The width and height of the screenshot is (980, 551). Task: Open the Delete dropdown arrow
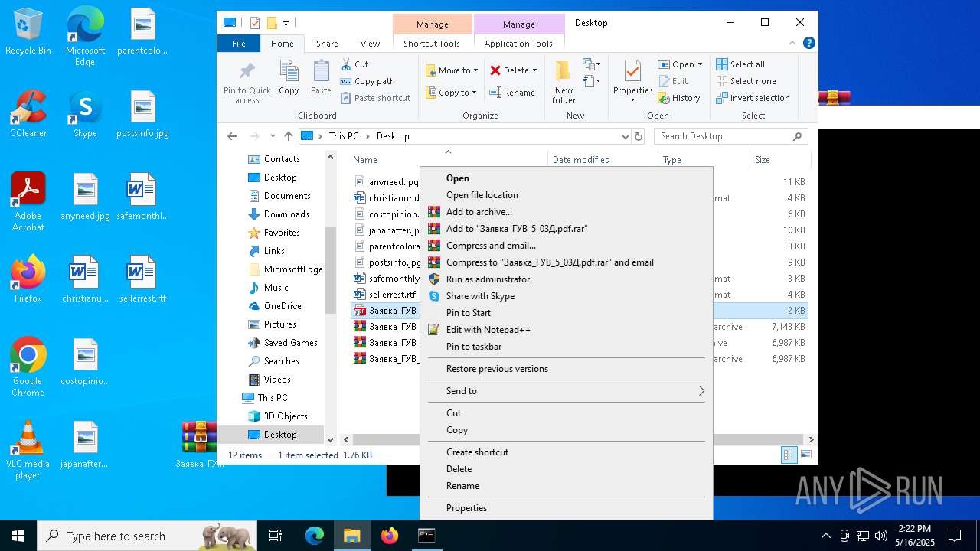[x=534, y=70]
